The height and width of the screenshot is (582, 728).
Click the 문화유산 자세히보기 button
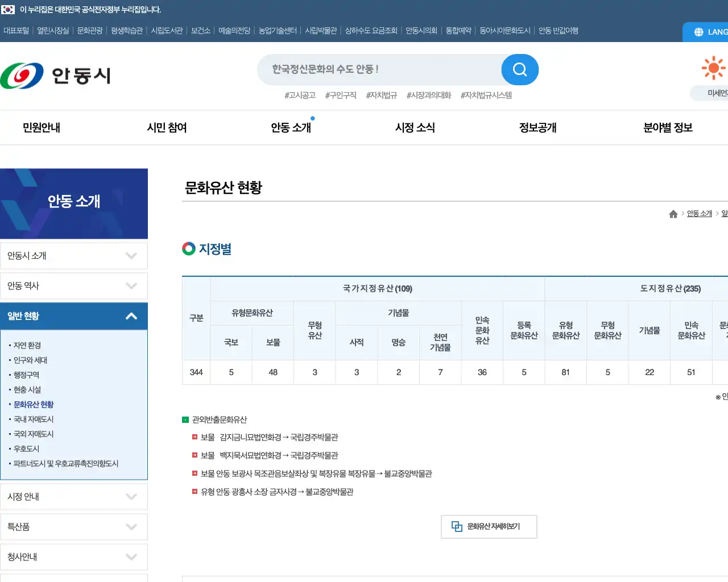[489, 527]
